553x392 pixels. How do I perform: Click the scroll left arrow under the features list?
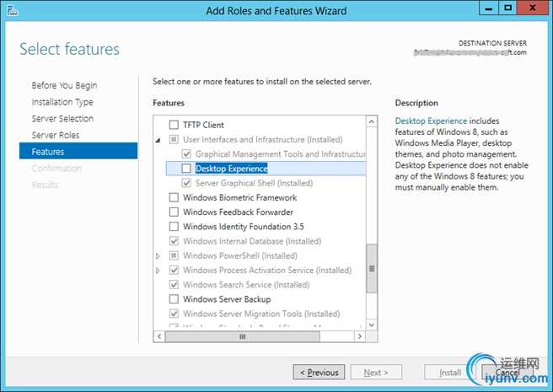(159, 336)
